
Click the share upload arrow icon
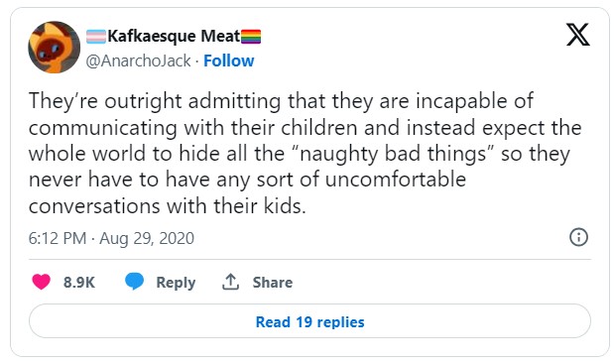point(231,282)
